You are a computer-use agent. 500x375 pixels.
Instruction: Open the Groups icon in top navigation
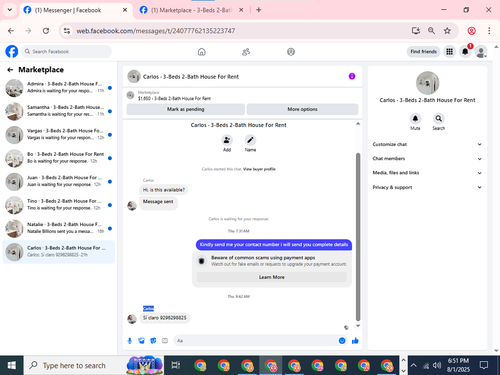click(x=291, y=52)
